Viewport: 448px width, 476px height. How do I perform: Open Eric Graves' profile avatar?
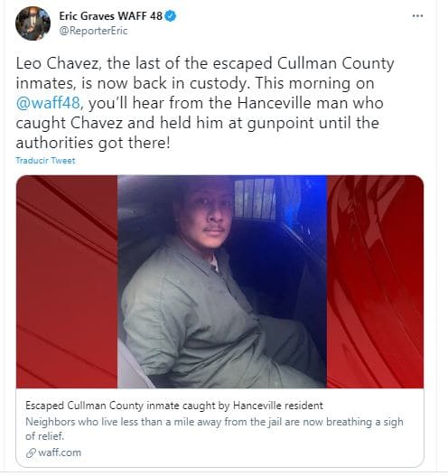(33, 23)
